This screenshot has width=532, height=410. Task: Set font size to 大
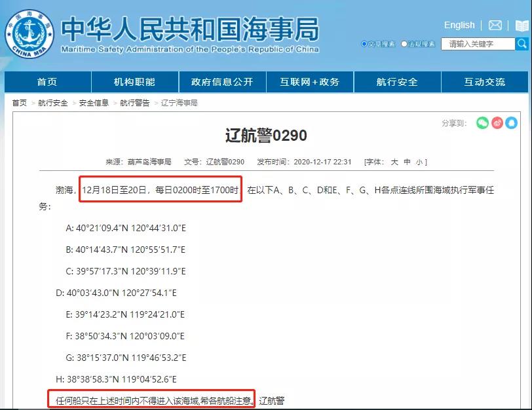click(394, 162)
